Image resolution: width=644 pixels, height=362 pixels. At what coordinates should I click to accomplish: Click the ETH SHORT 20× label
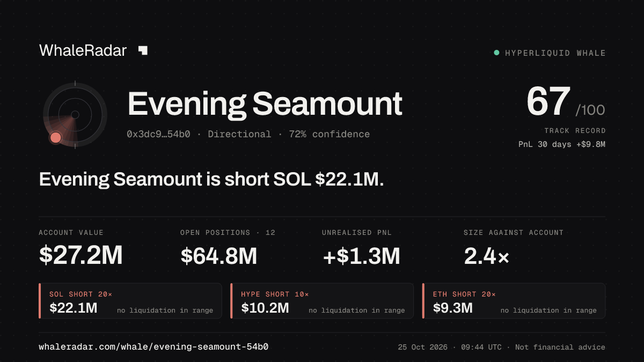[x=464, y=294]
